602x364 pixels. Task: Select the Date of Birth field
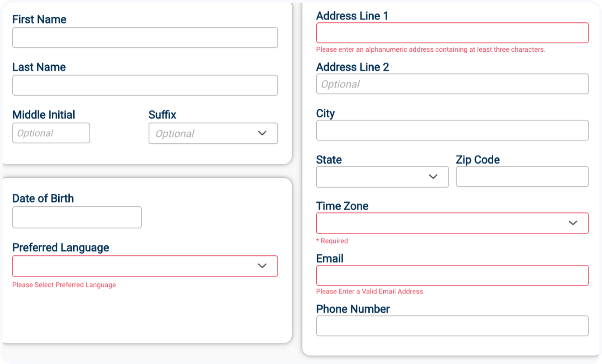click(x=77, y=217)
